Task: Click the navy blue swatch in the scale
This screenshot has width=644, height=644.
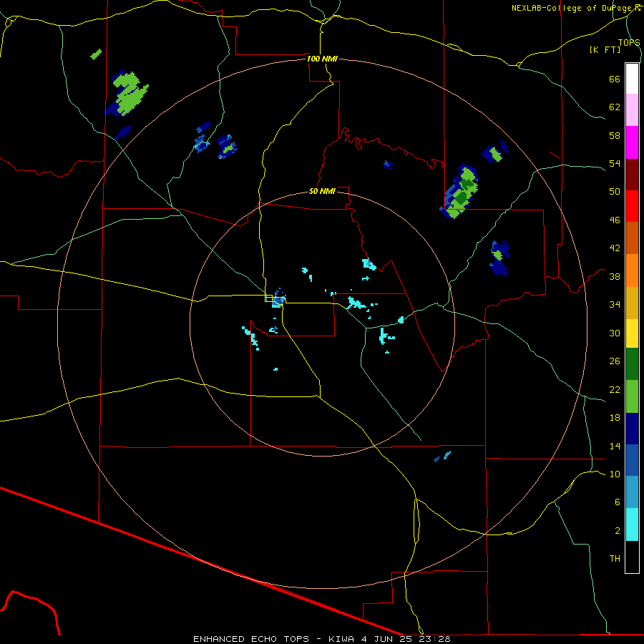Action: (x=632, y=429)
